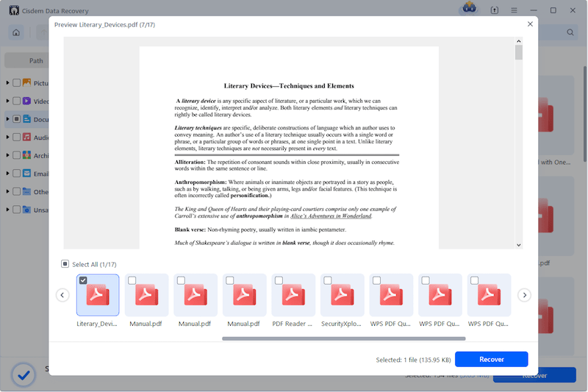Image resolution: width=588 pixels, height=392 pixels.
Task: Click the 'Literary Devices—Techniques and Elements' heading
Action: 289,86
